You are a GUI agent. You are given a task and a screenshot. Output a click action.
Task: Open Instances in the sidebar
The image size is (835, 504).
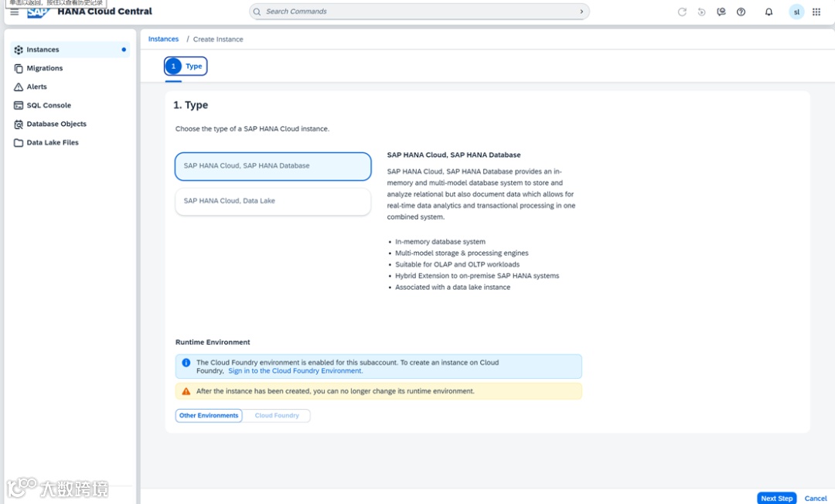(70, 49)
